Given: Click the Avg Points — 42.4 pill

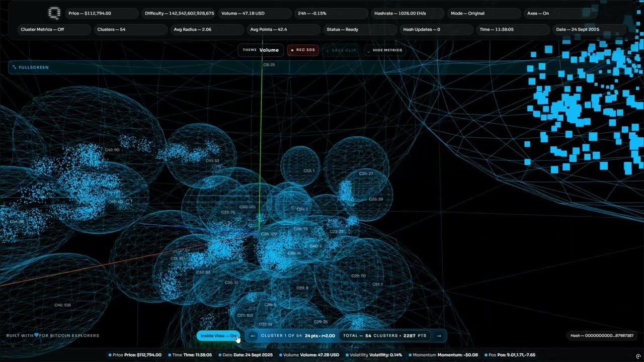Looking at the screenshot, I should (x=284, y=30).
